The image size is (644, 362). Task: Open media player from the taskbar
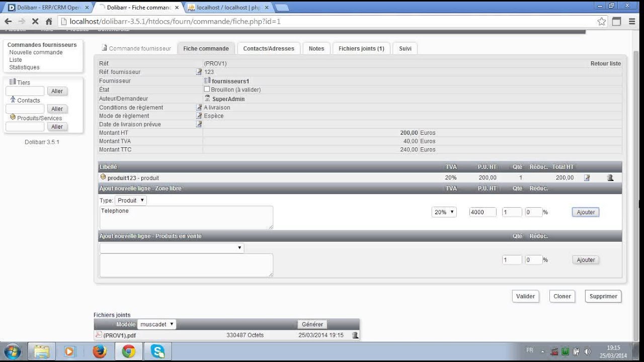(x=70, y=351)
